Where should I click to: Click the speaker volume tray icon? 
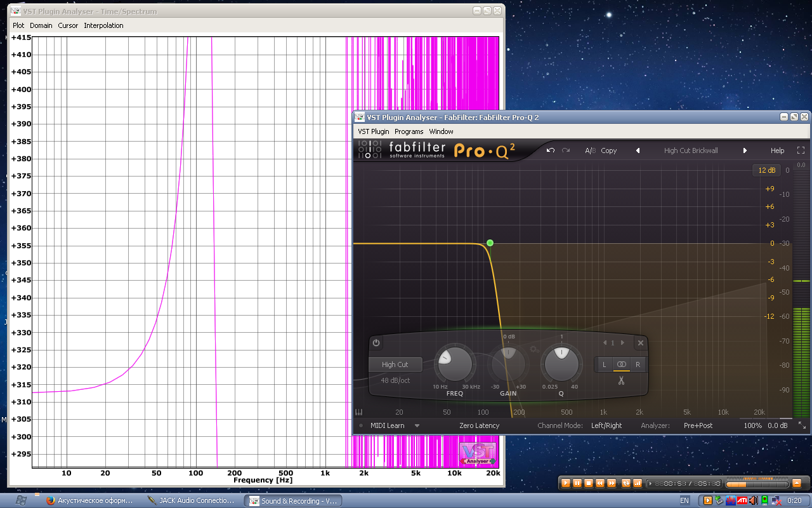[x=752, y=500]
